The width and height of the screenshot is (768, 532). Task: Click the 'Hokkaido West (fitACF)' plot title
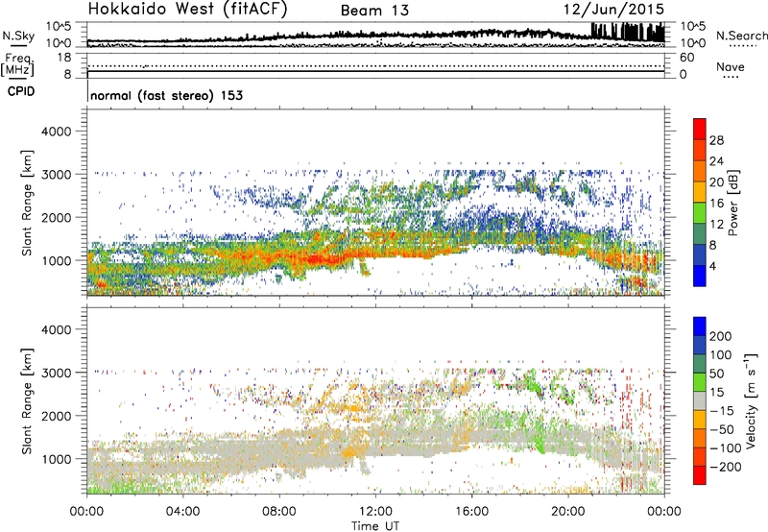pos(187,10)
